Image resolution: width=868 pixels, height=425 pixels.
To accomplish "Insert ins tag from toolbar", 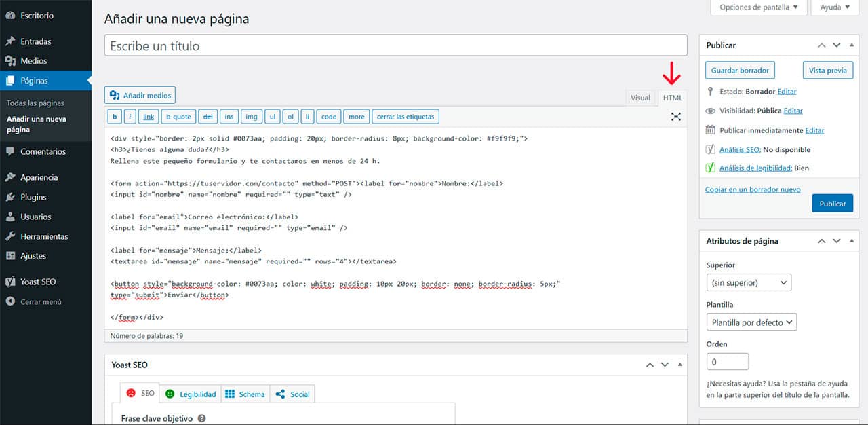I will [229, 117].
